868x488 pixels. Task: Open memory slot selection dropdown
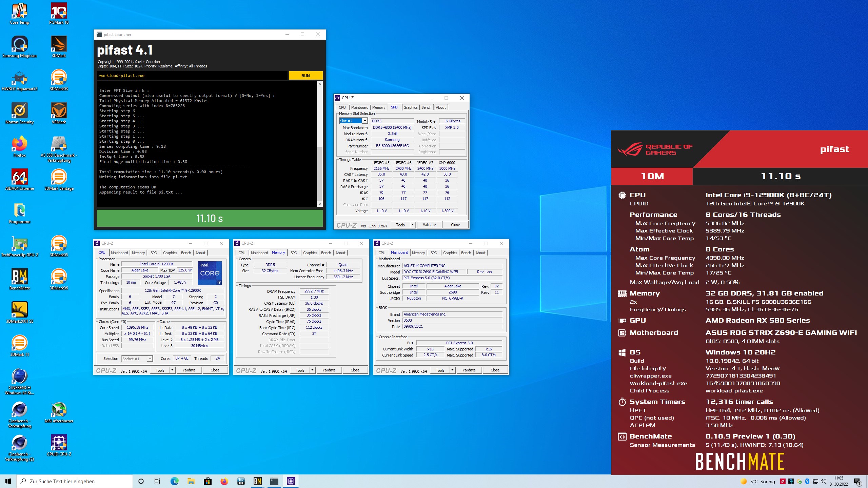[353, 121]
